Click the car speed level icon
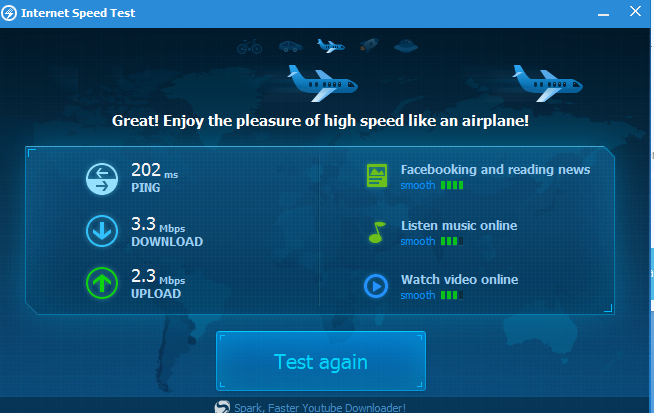This screenshot has height=413, width=654. (291, 46)
